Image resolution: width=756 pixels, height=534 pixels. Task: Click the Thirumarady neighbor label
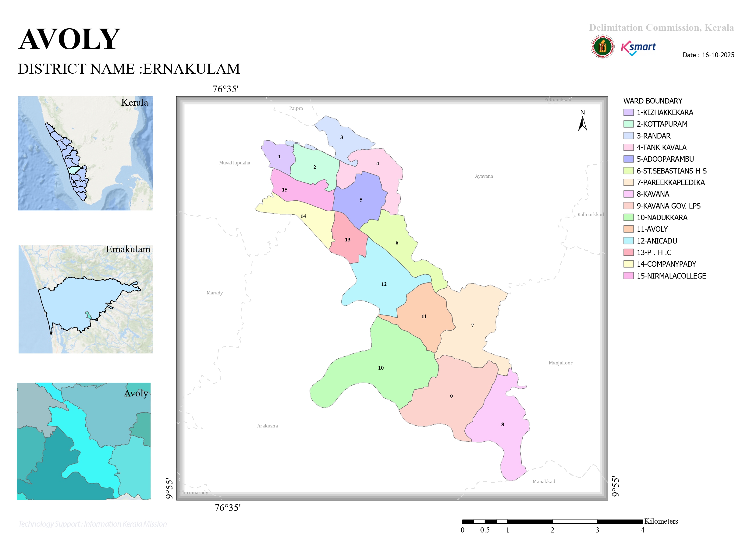click(x=194, y=493)
